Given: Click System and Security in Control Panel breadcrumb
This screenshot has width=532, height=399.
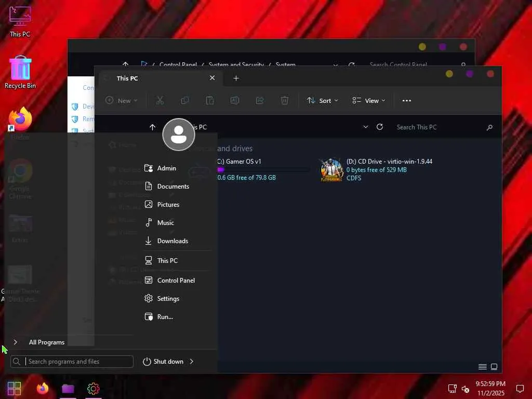Looking at the screenshot, I should (x=236, y=64).
